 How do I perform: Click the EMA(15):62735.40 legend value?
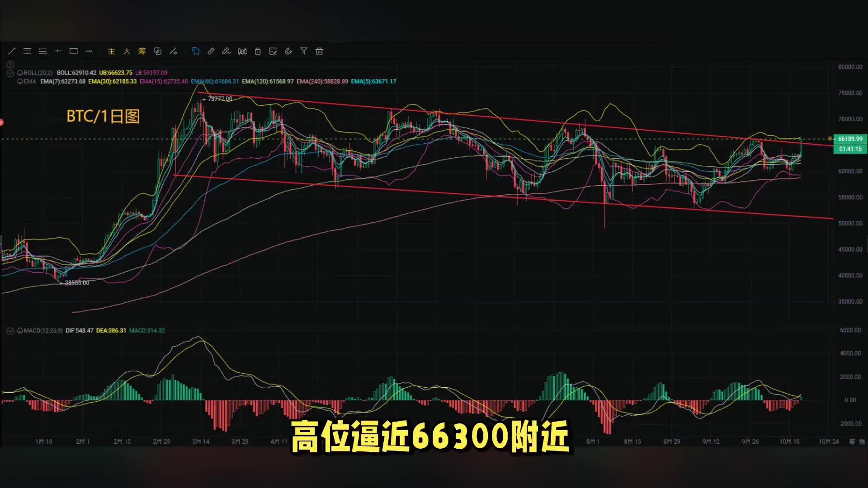(164, 82)
